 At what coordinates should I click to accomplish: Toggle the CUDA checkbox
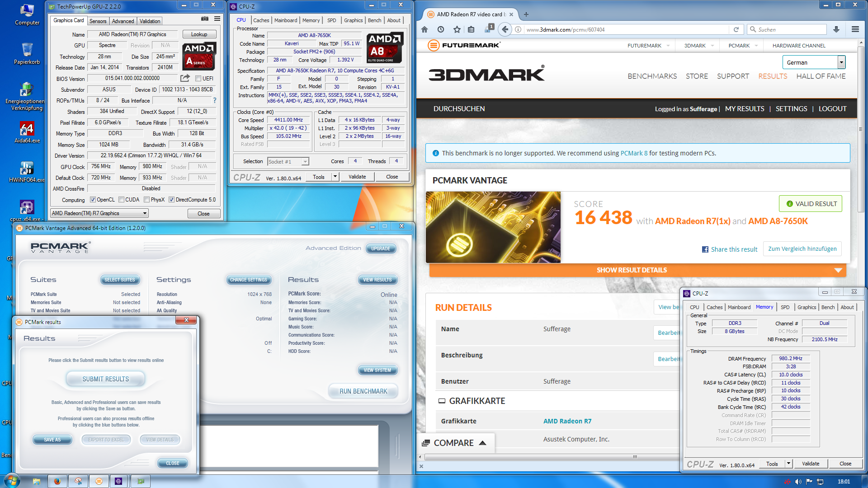pos(121,200)
